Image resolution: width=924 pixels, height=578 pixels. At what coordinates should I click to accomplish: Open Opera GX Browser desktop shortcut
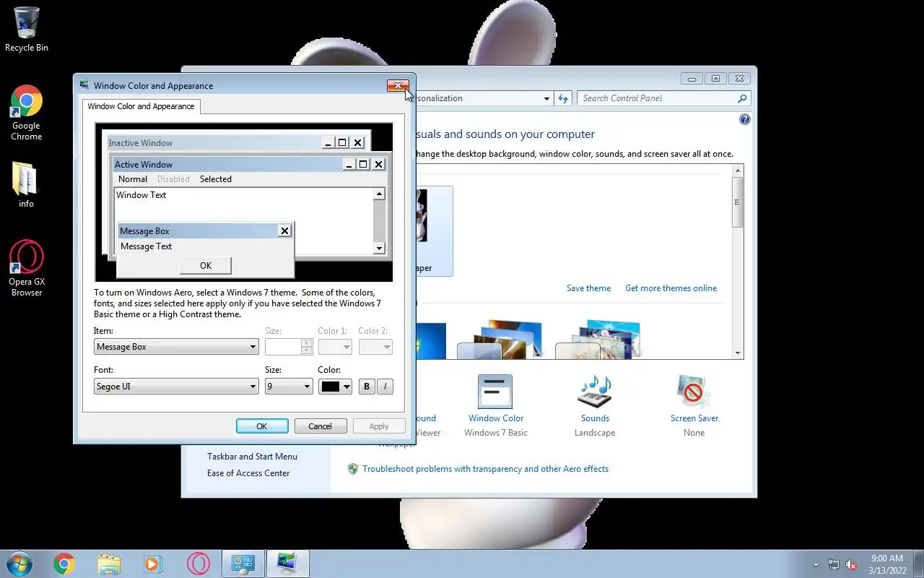(27, 268)
